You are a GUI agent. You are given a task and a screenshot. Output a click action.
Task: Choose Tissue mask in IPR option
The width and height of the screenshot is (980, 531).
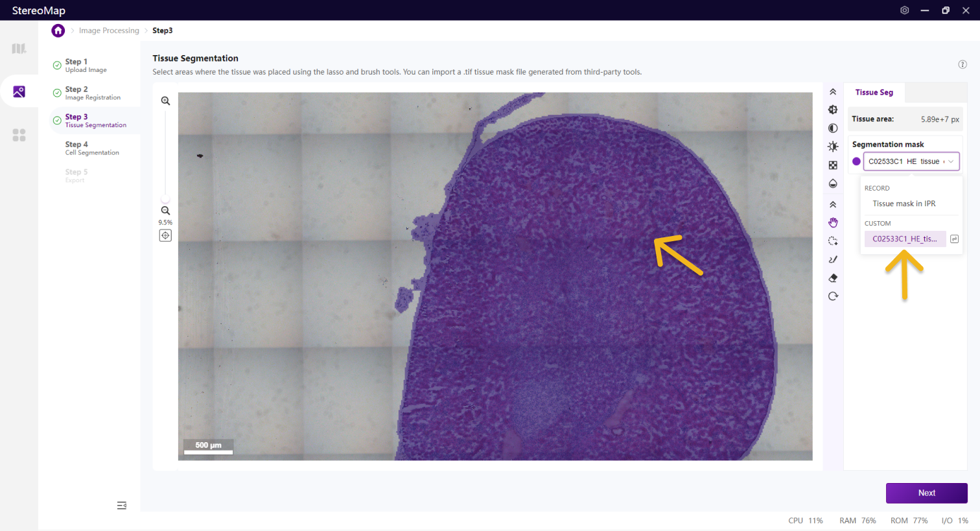(x=904, y=204)
